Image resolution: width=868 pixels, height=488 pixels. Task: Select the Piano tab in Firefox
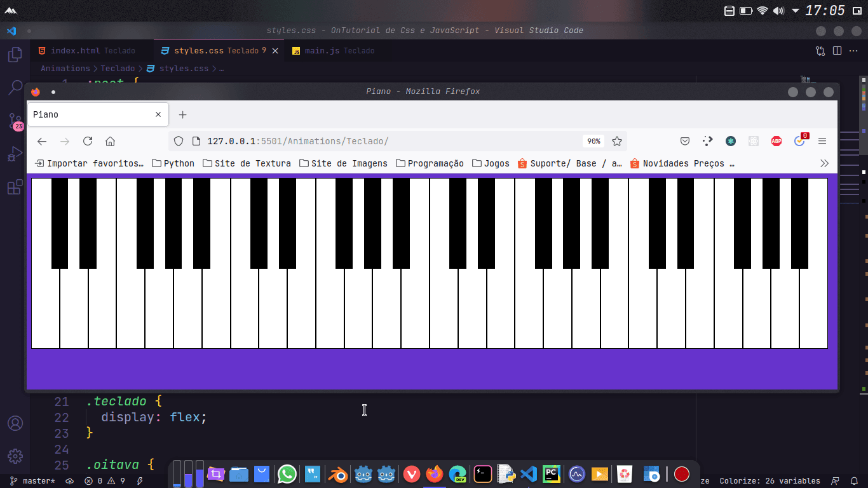pyautogui.click(x=98, y=115)
